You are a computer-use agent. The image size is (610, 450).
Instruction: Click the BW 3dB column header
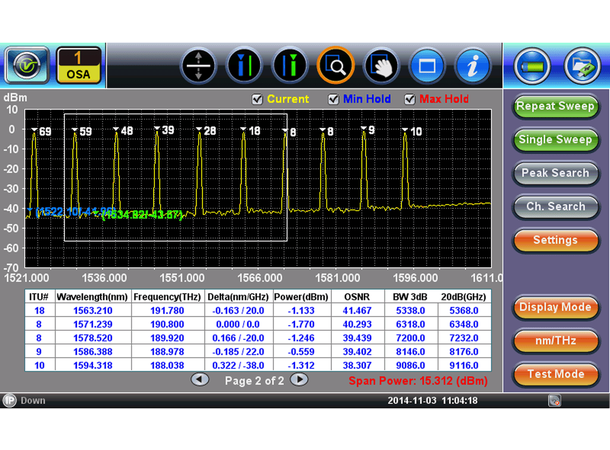pos(410,297)
